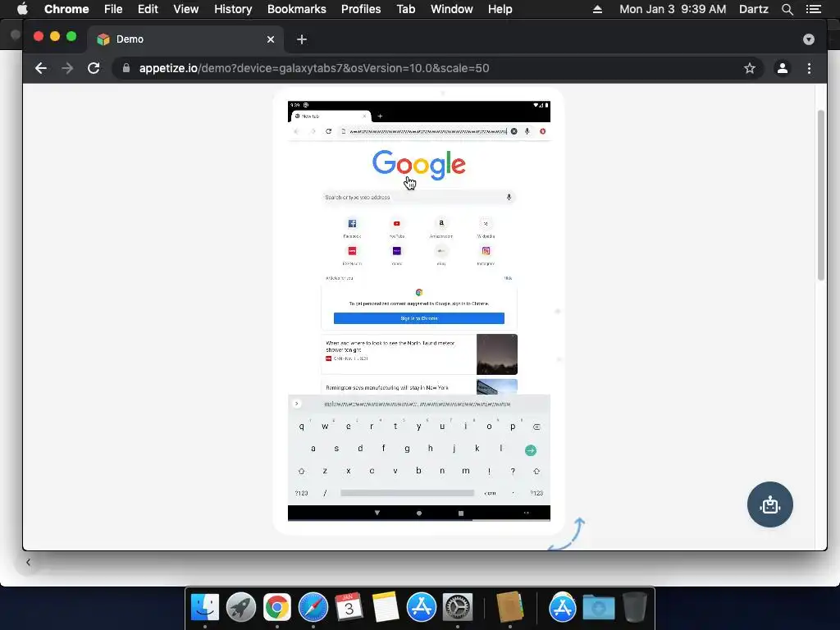Tap the microphone in the emulated address bar

click(x=527, y=131)
